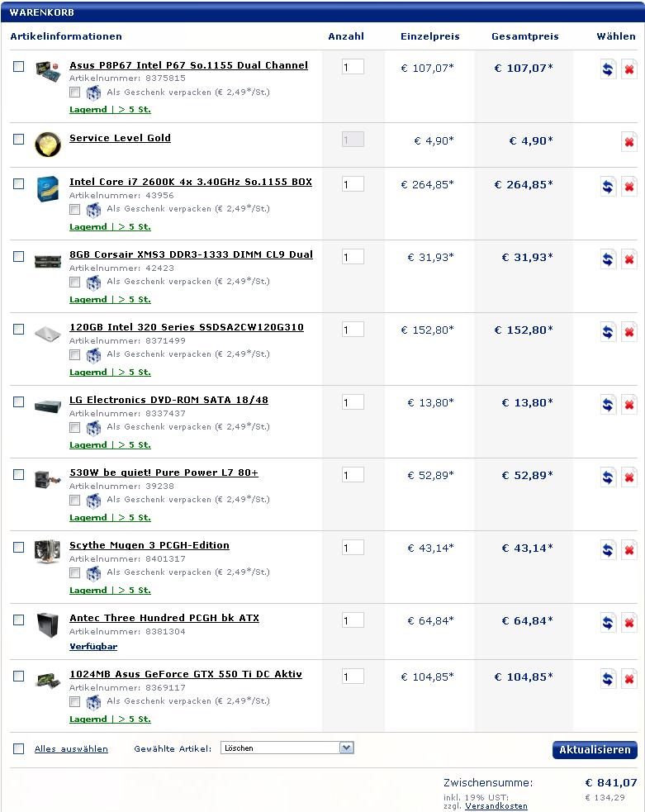
Task: Click refresh icon for Antec Three Hundred case
Action: point(608,623)
